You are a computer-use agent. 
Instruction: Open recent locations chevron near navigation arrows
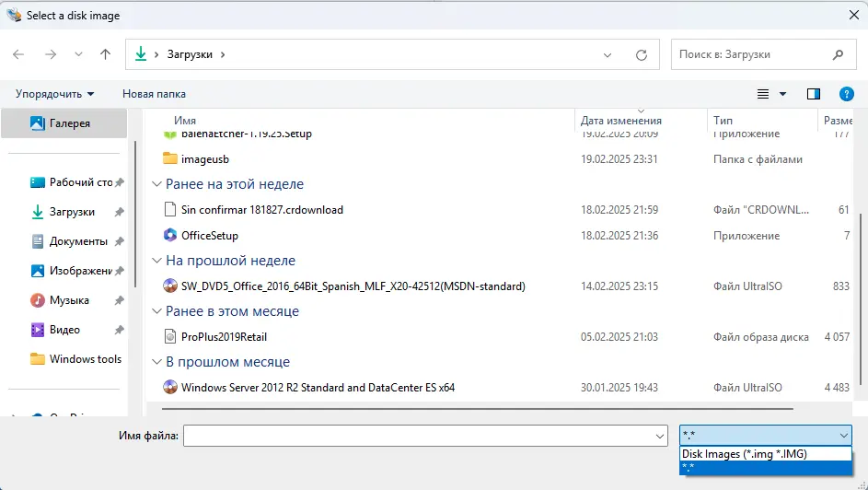78,54
